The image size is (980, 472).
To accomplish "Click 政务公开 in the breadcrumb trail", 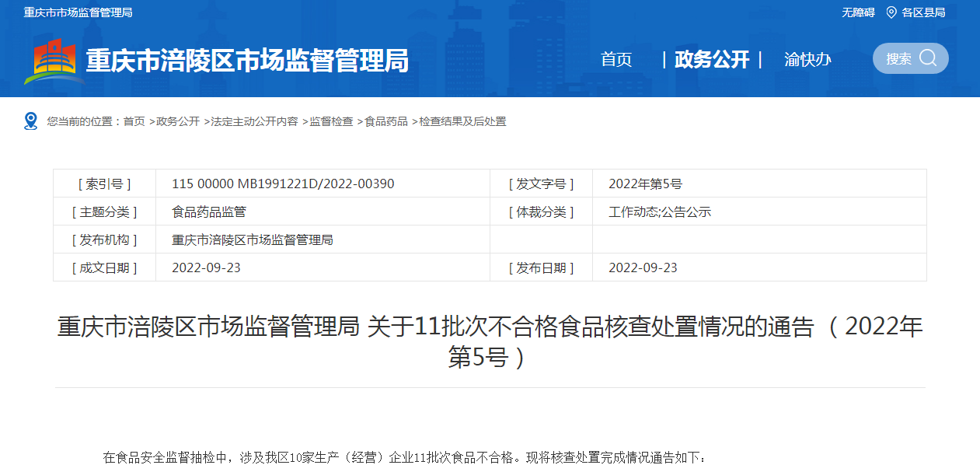I will tap(178, 121).
